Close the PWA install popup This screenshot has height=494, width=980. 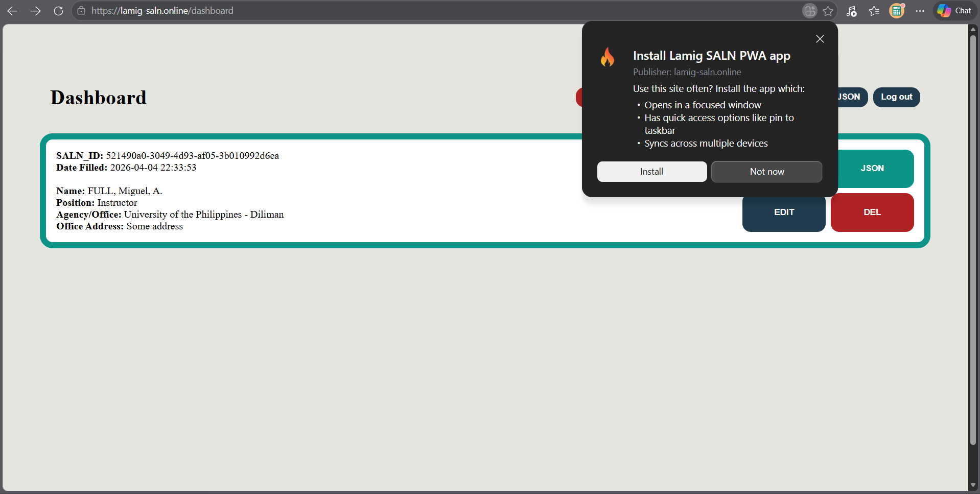(x=820, y=39)
